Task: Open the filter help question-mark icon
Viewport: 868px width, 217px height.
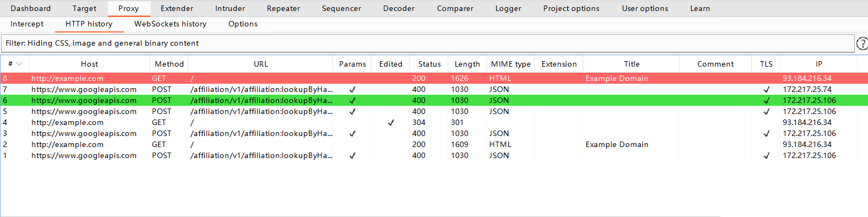Action: [x=862, y=44]
